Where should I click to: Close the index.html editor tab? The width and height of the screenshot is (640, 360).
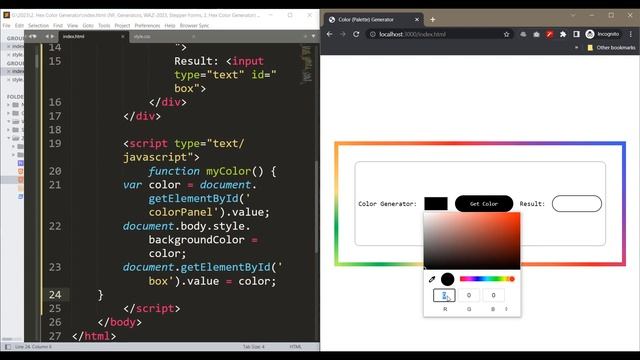click(122, 36)
